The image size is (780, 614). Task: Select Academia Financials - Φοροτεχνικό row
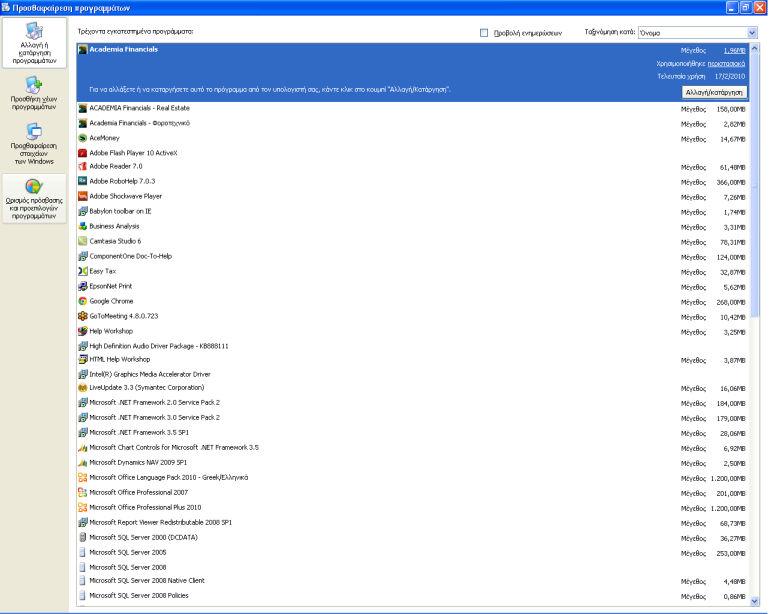coord(413,123)
